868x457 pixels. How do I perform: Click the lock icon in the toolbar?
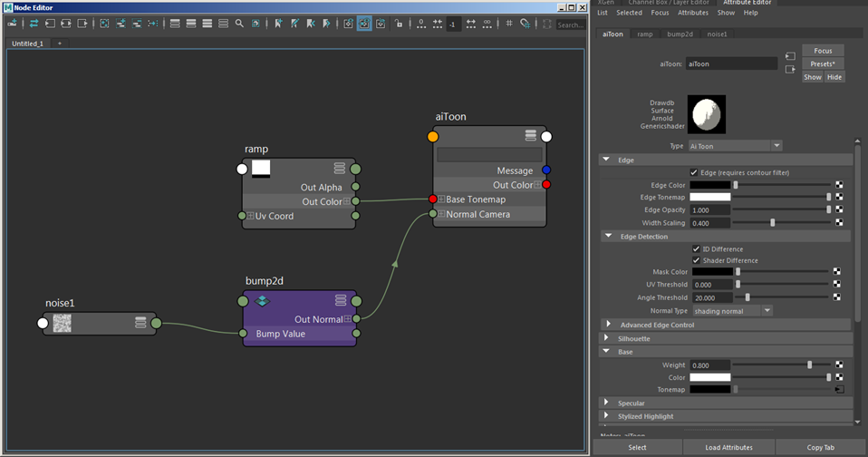tap(399, 24)
